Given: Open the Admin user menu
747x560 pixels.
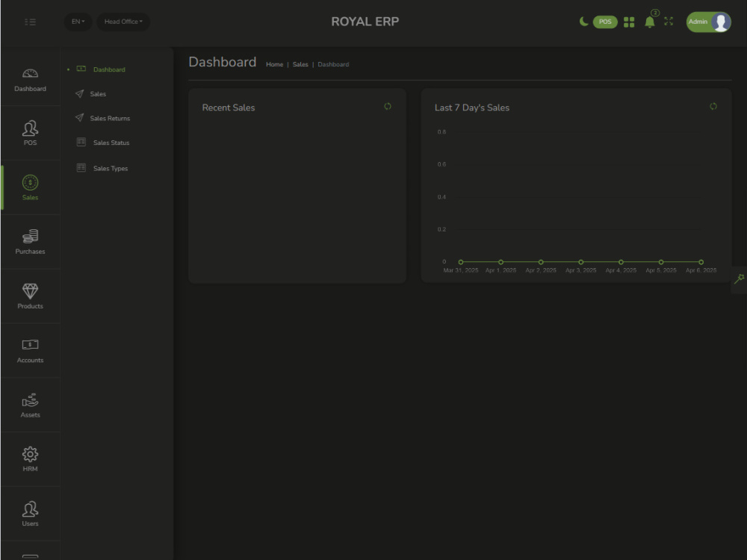Looking at the screenshot, I should pos(708,22).
